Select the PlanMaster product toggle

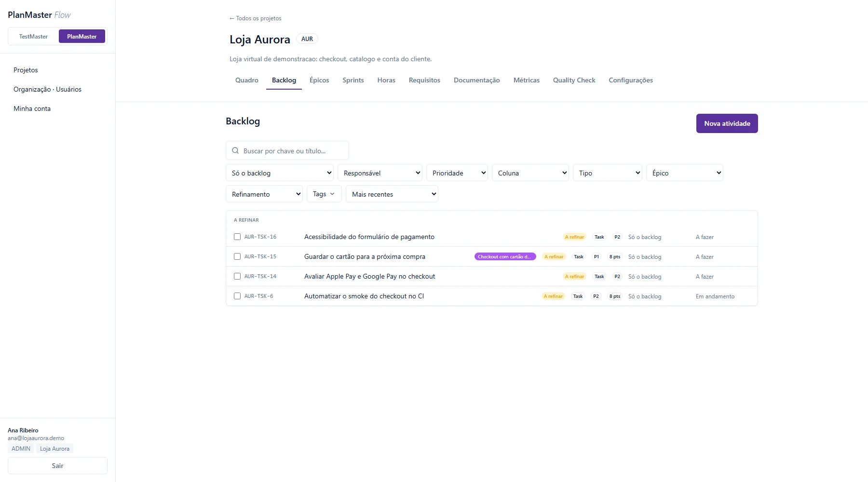click(x=82, y=37)
